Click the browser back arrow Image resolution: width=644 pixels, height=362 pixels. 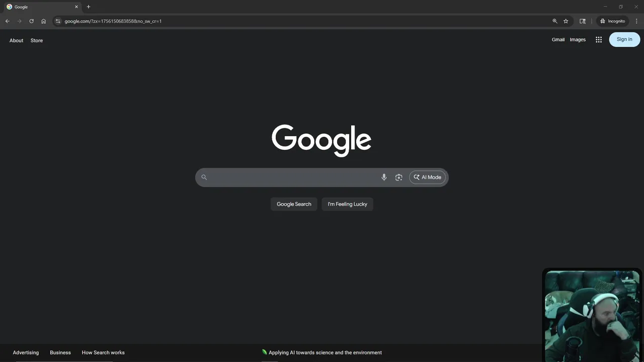pos(7,21)
